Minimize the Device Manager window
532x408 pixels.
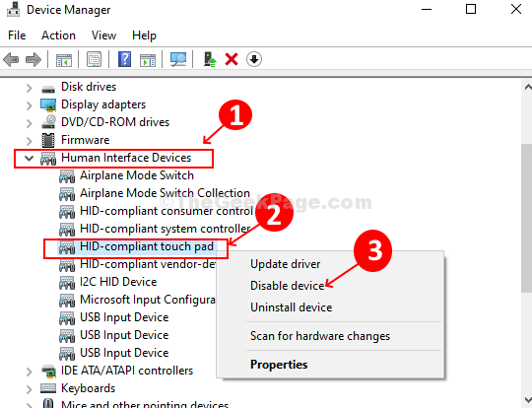pos(427,9)
